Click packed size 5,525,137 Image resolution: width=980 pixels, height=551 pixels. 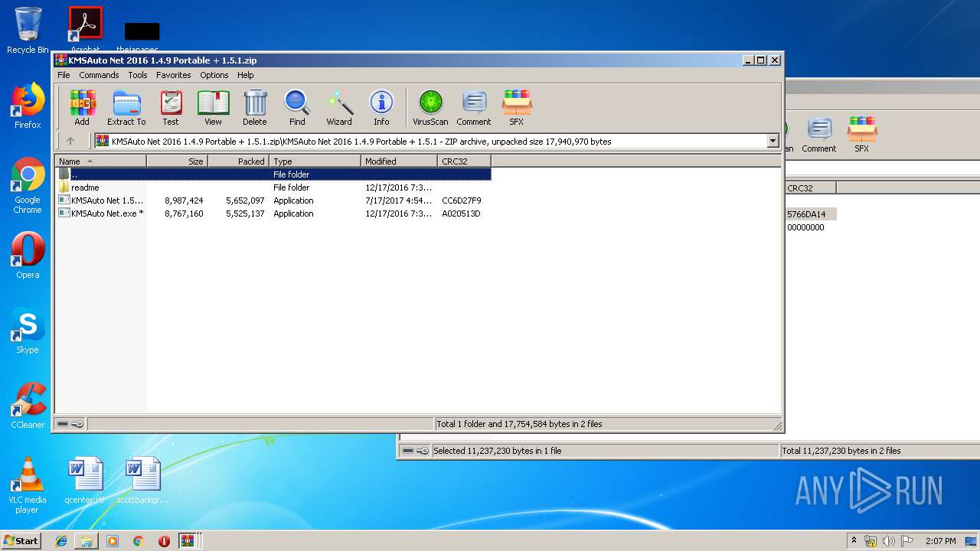click(x=245, y=214)
